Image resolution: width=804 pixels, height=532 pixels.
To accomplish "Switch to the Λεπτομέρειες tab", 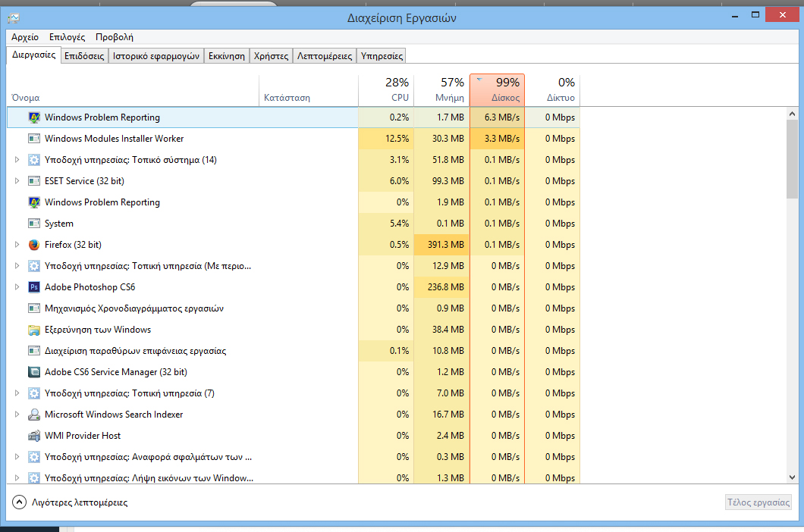I will pyautogui.click(x=325, y=56).
